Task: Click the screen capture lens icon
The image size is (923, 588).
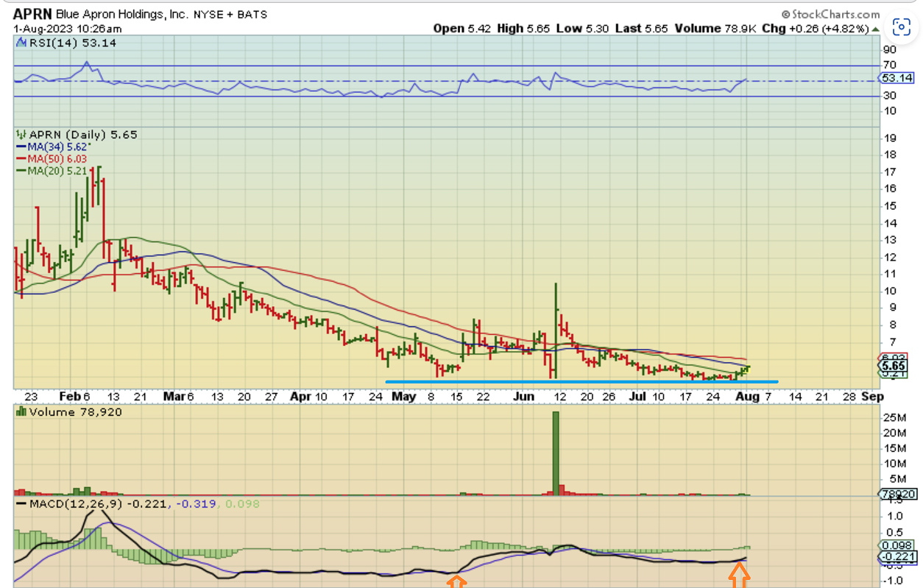Action: (902, 28)
